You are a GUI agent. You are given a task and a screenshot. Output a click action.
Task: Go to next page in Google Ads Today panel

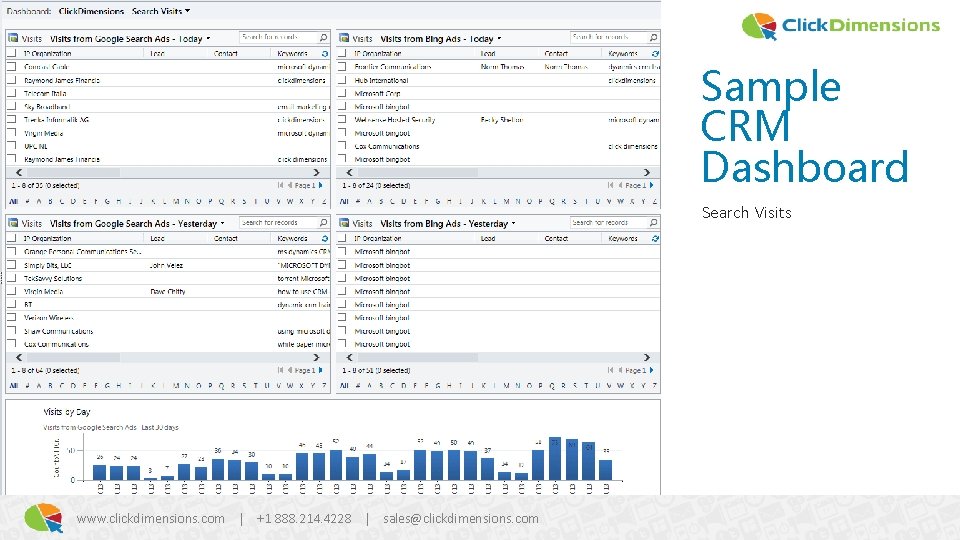320,185
